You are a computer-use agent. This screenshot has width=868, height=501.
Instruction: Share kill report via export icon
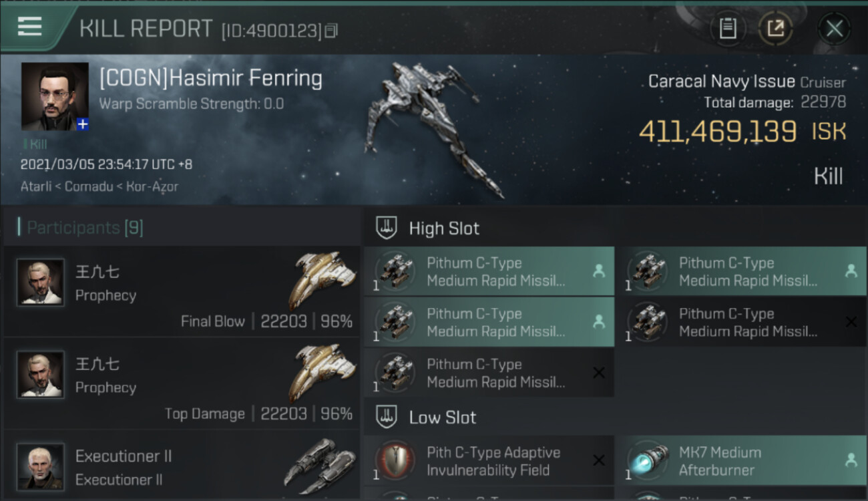(x=775, y=29)
